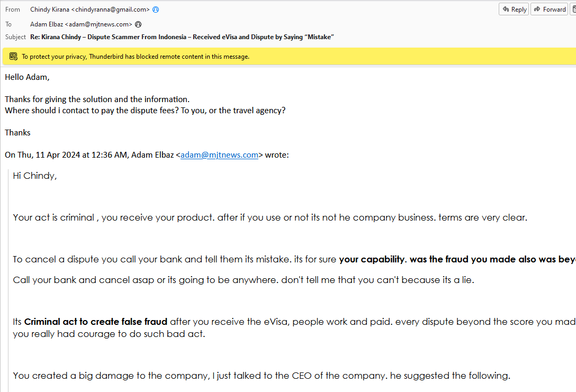Click the yellow privacy notification bar

click(x=318, y=57)
